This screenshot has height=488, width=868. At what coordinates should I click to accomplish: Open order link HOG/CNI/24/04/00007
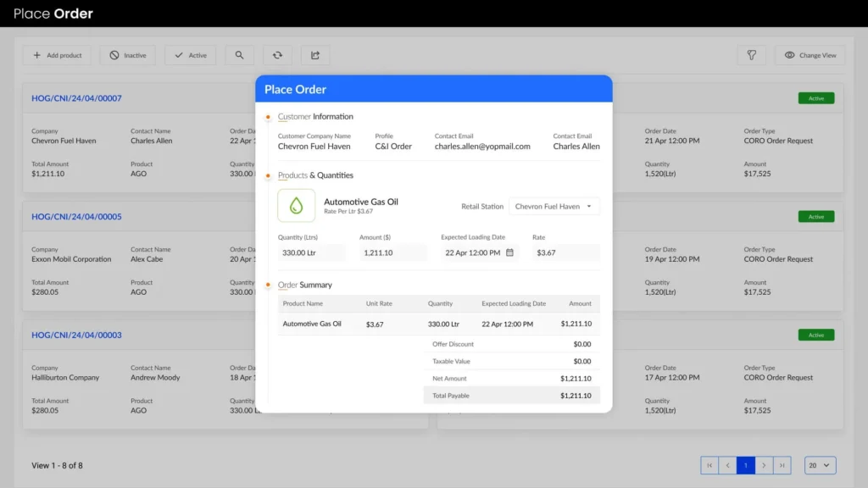(76, 98)
